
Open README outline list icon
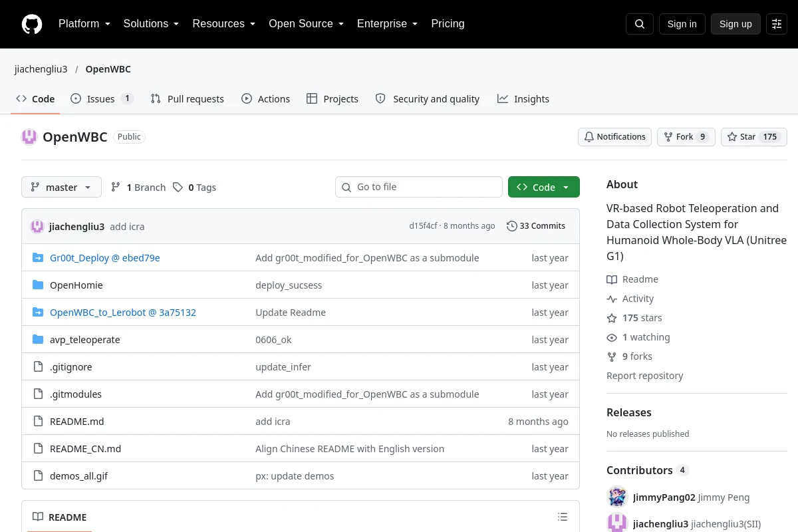coord(563,517)
